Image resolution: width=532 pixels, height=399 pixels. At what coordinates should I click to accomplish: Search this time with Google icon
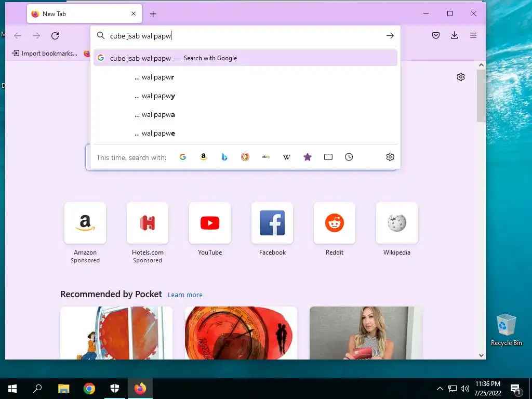(x=183, y=157)
